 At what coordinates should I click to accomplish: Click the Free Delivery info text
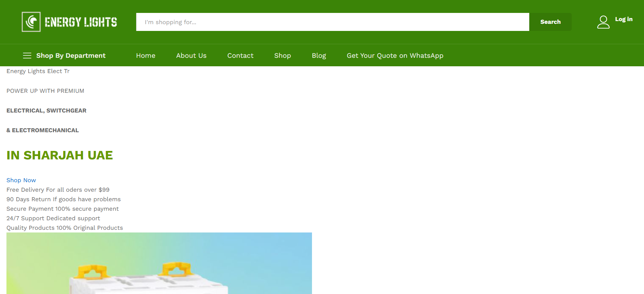click(58, 190)
